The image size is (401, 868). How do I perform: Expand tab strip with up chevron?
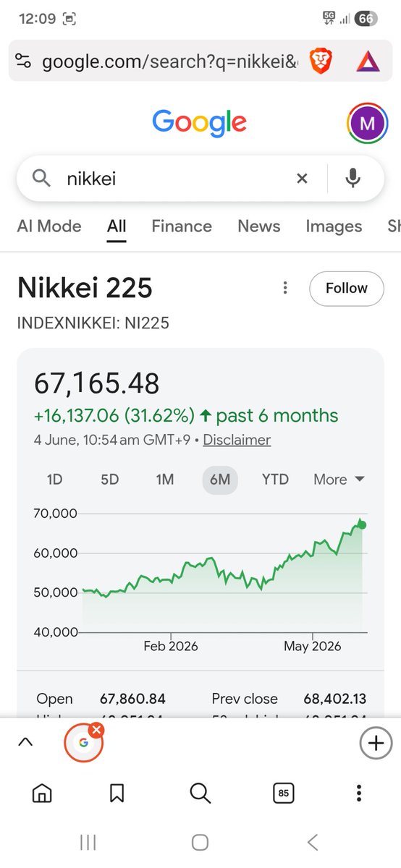[25, 742]
